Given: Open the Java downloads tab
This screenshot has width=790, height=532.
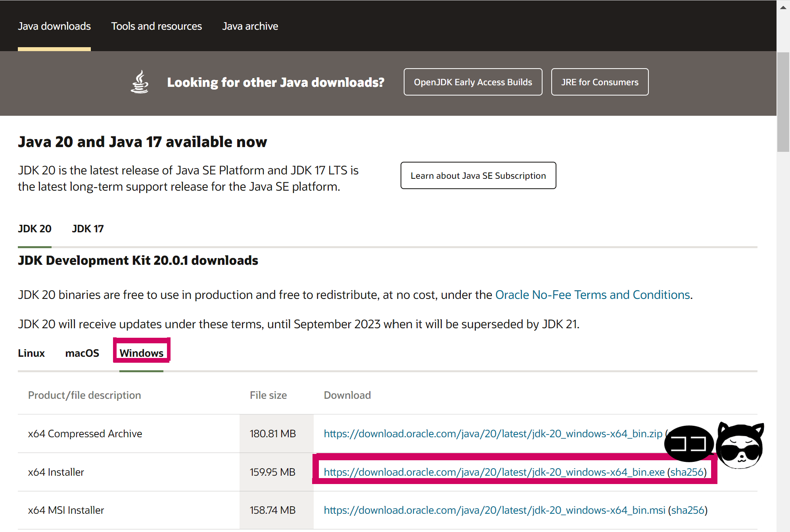Looking at the screenshot, I should (x=54, y=26).
